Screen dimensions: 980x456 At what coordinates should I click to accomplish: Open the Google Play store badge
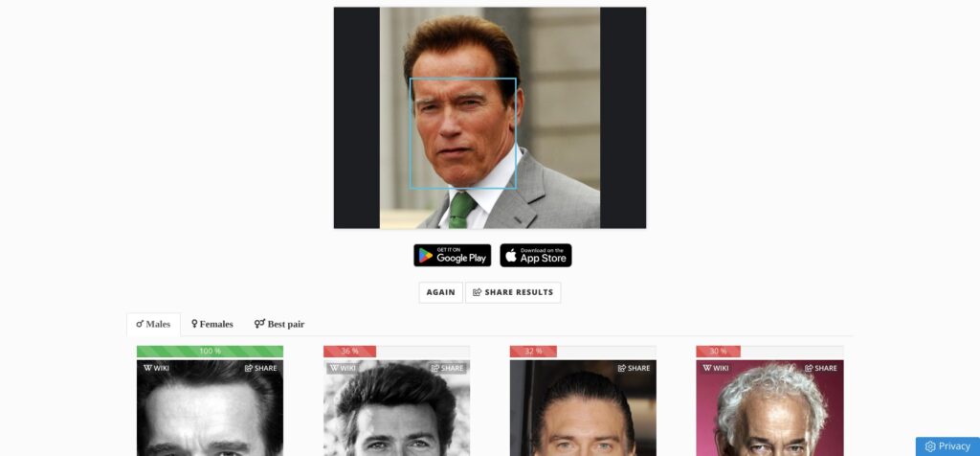click(452, 255)
